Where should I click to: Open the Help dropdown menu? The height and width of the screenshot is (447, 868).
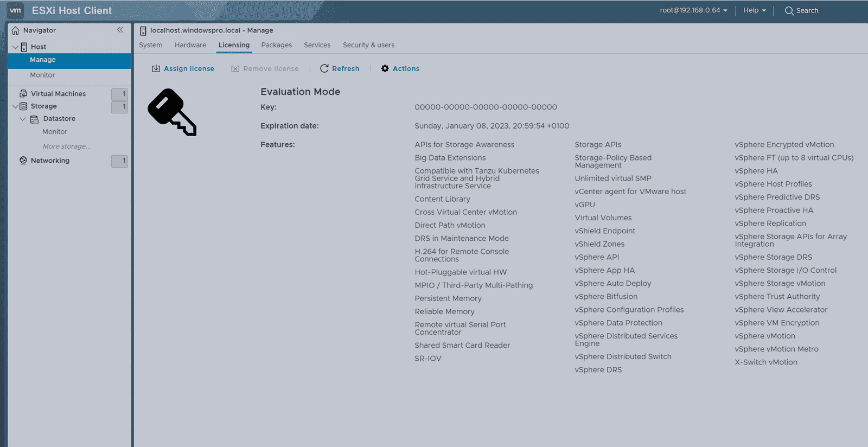[754, 10]
